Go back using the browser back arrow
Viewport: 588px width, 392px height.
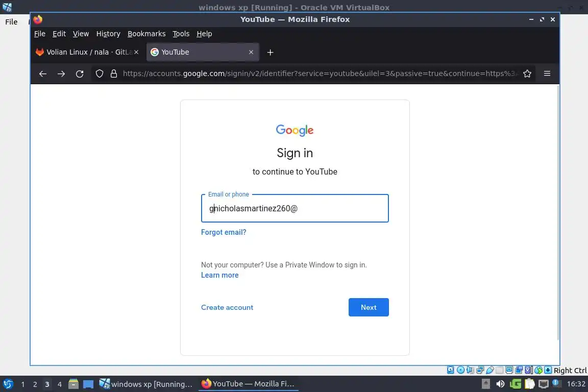43,74
